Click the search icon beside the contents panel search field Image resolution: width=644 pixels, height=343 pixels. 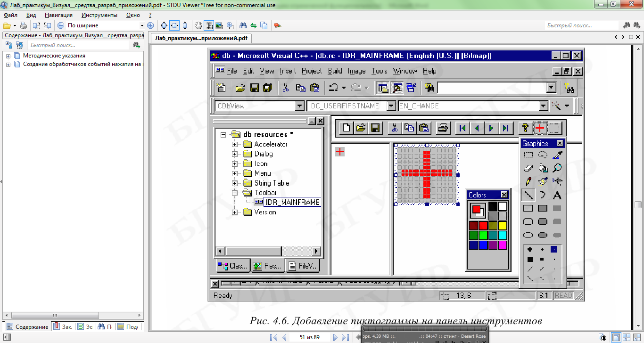(137, 45)
